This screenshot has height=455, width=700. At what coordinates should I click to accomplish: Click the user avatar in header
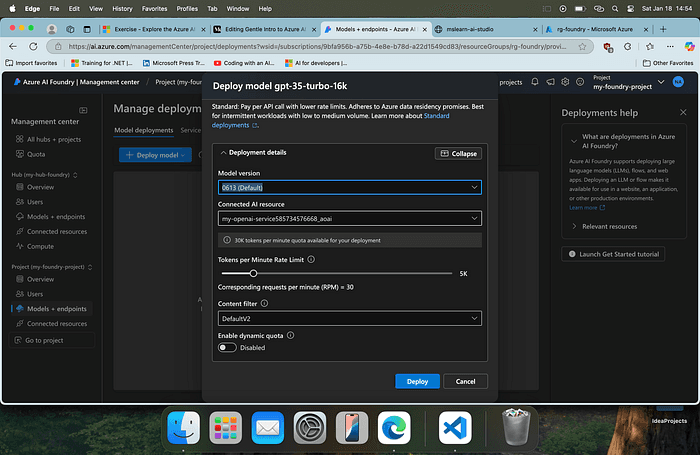tap(678, 82)
